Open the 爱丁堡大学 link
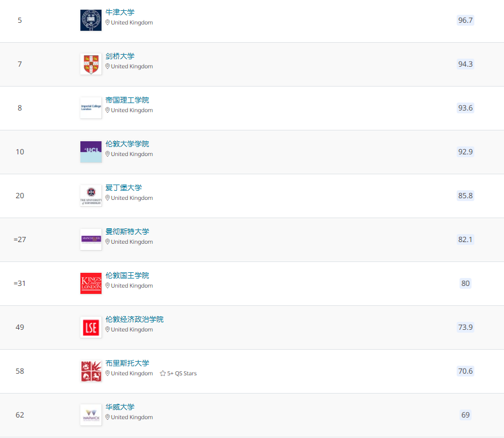Viewport: 504px width, 438px height. tap(124, 187)
